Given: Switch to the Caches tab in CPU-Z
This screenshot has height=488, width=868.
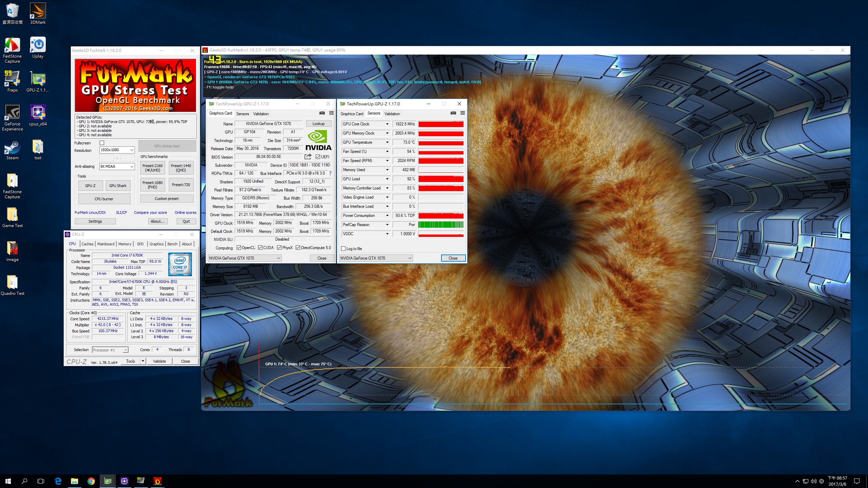Looking at the screenshot, I should pyautogui.click(x=87, y=244).
